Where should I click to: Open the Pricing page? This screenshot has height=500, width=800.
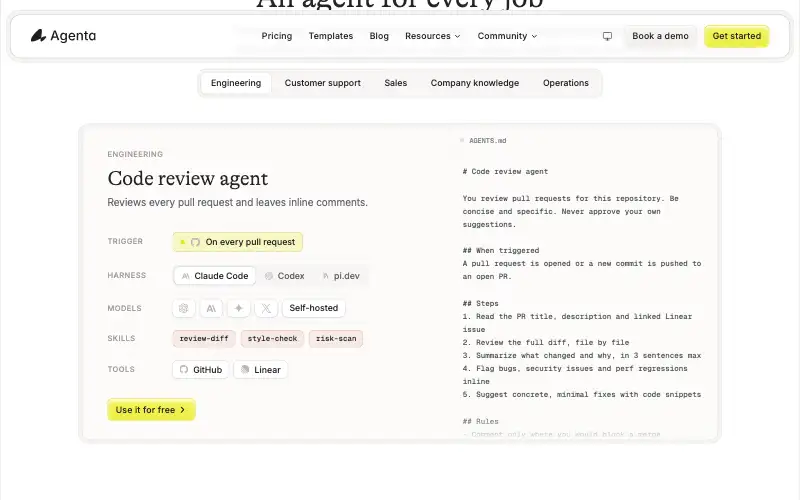click(x=277, y=36)
